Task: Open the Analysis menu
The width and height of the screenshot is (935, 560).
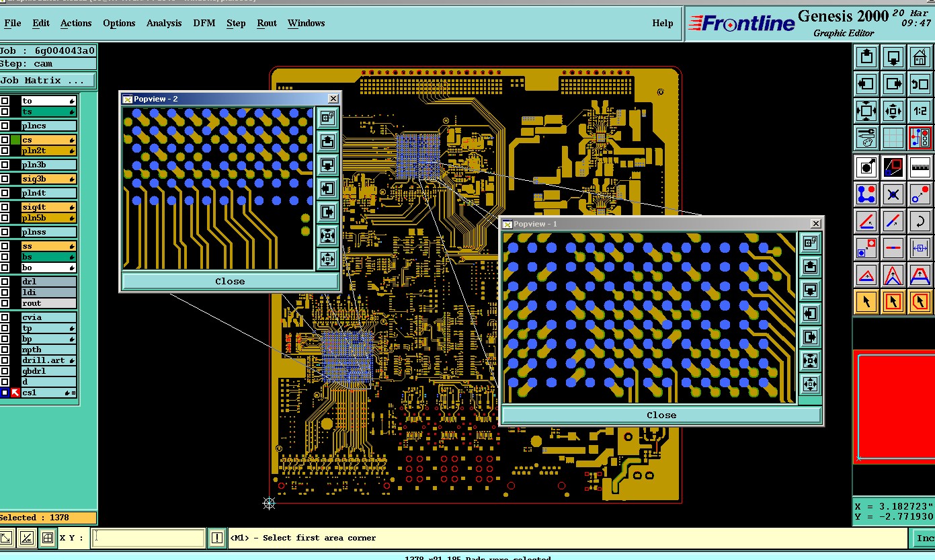Action: coord(164,23)
